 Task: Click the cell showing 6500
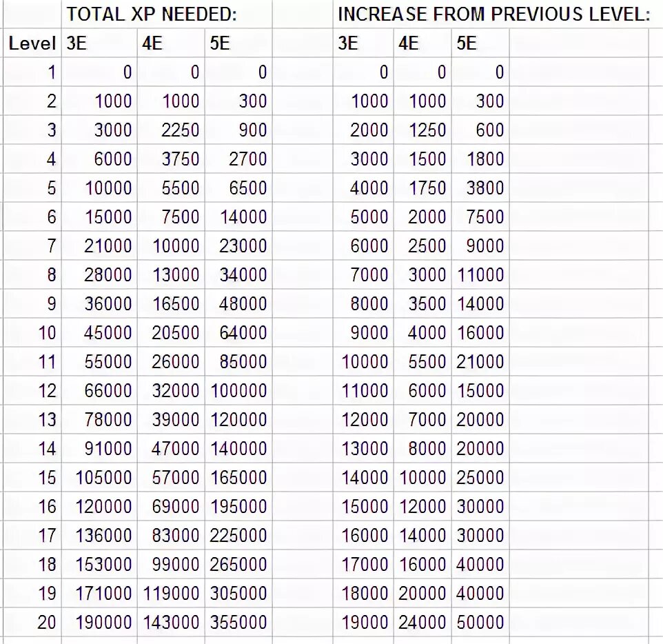[x=238, y=188]
